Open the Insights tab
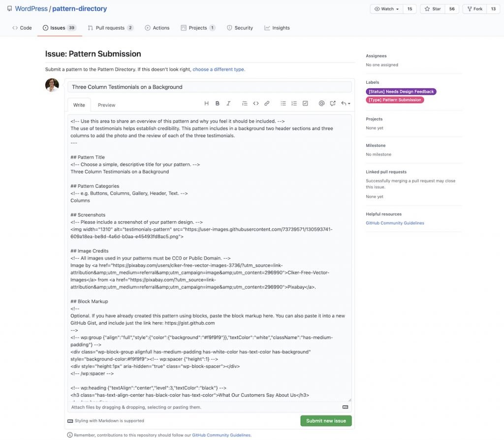The height and width of the screenshot is (440, 504). click(277, 28)
